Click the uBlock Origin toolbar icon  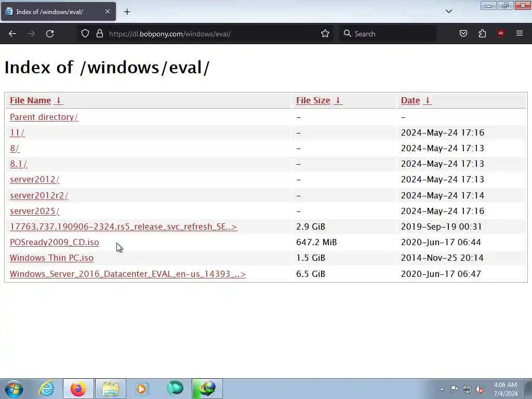tap(500, 33)
